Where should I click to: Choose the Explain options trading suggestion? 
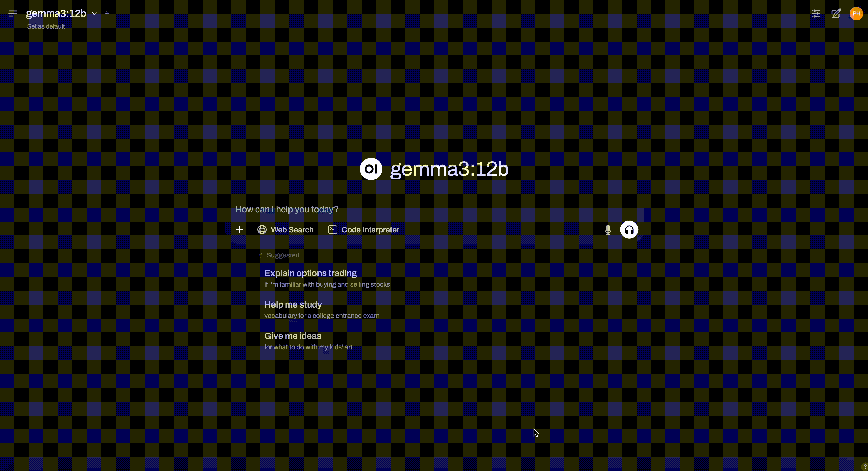pyautogui.click(x=327, y=279)
